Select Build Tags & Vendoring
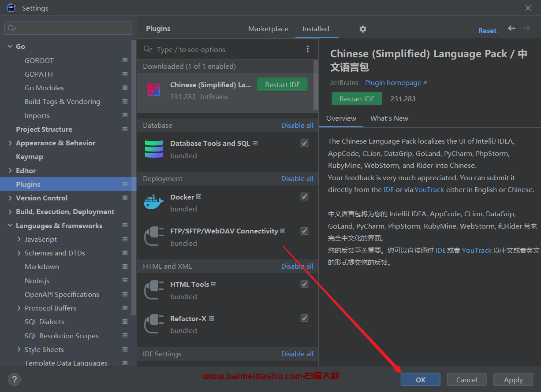Viewport: 541px width, 392px height. click(x=63, y=101)
